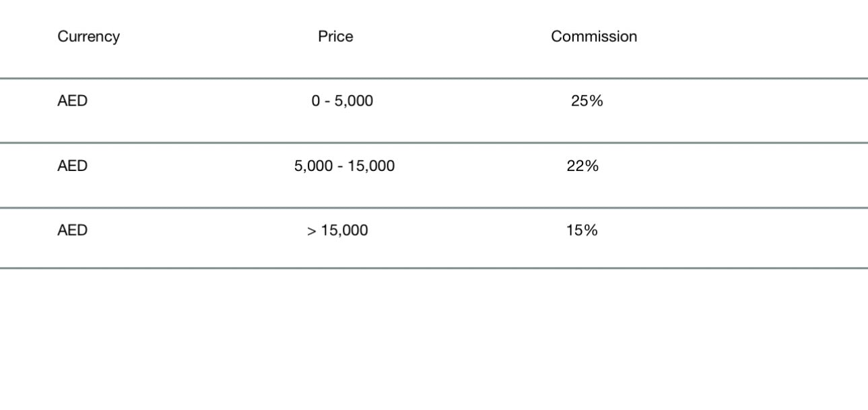Click the greater-than symbol before 15,000
Image resolution: width=868 pixels, height=410 pixels.
click(x=312, y=232)
